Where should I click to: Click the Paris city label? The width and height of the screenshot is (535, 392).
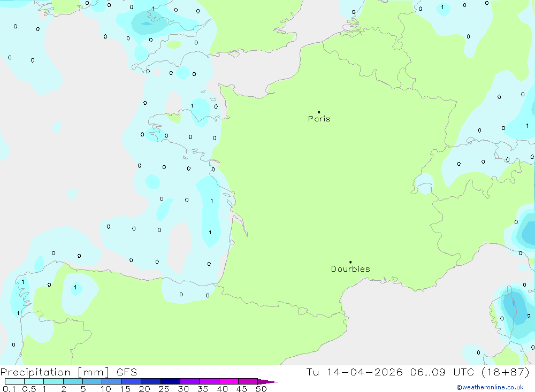coord(319,119)
